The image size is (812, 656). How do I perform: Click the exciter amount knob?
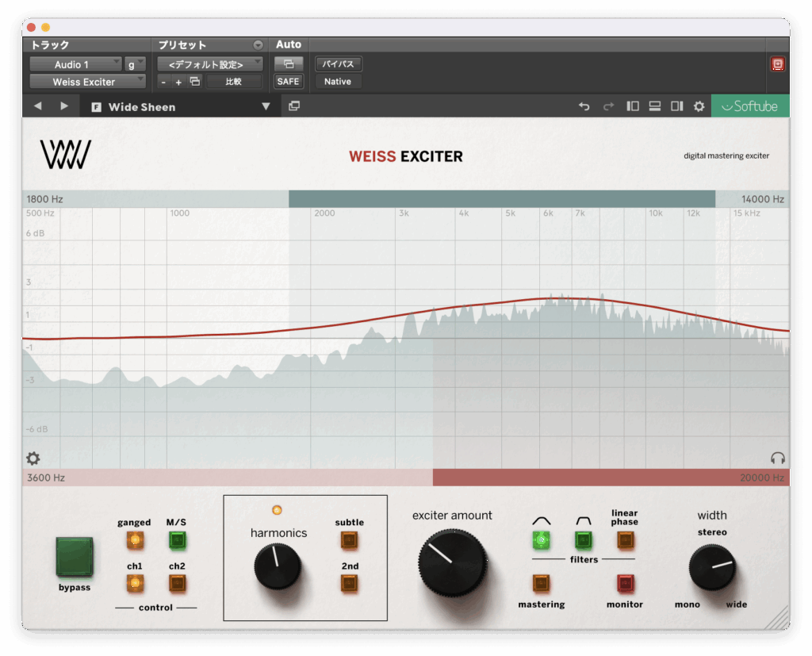453,562
